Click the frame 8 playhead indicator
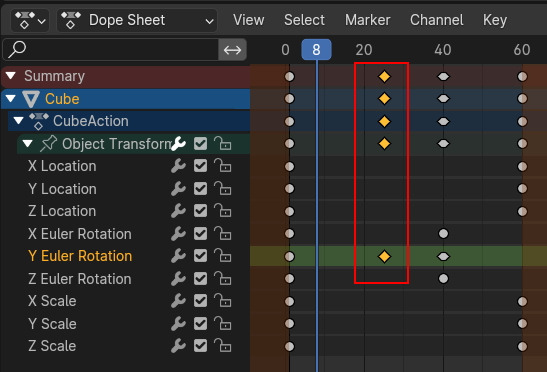 pyautogui.click(x=316, y=50)
